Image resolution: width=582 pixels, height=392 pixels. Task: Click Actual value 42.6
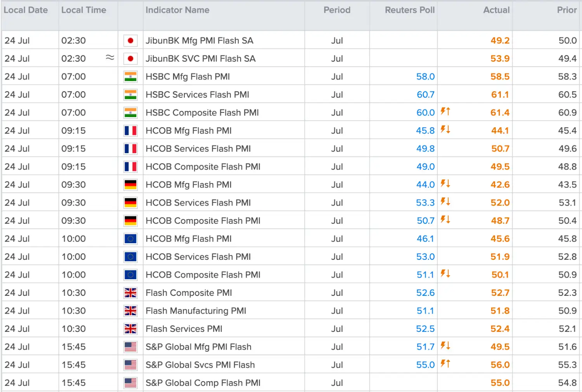click(500, 185)
